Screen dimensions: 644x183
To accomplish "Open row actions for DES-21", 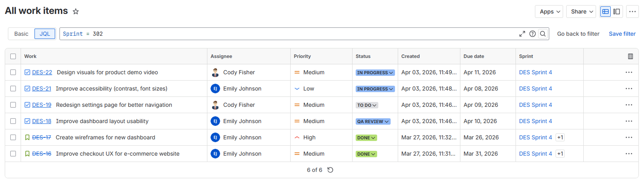I will (x=629, y=89).
